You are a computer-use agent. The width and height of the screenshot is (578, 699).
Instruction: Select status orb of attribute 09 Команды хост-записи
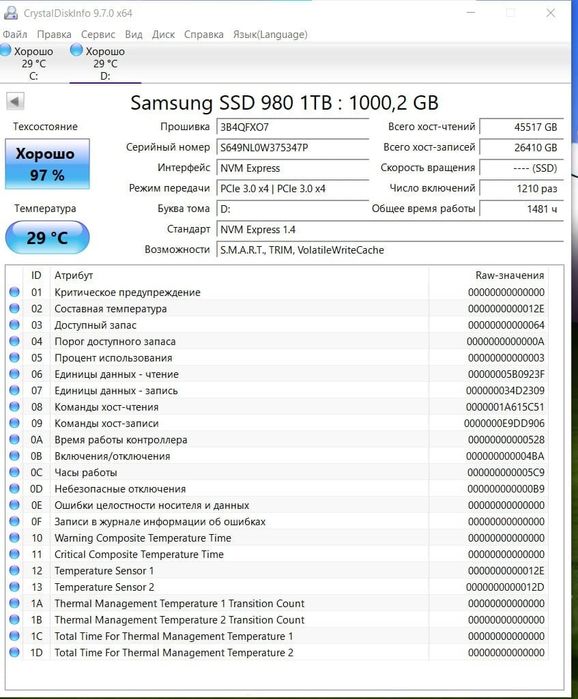coord(14,423)
